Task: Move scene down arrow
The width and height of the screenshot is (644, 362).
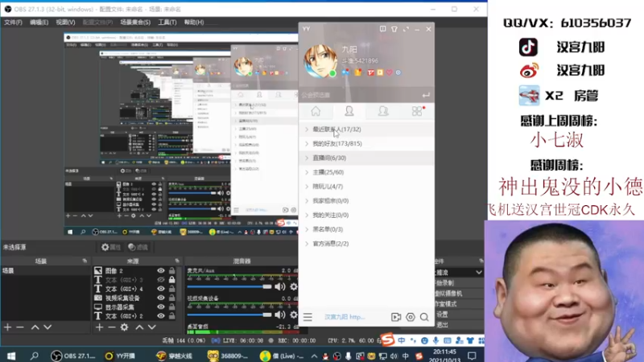Action: point(47,327)
